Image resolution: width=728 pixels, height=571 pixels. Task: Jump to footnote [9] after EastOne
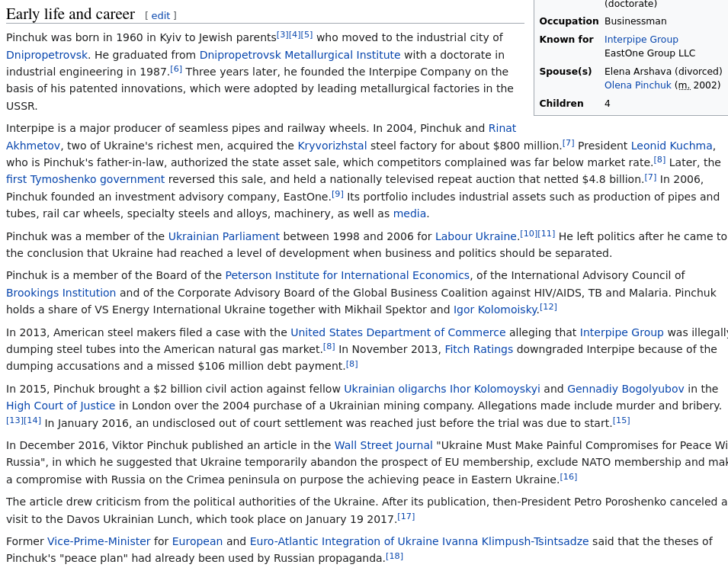click(338, 194)
